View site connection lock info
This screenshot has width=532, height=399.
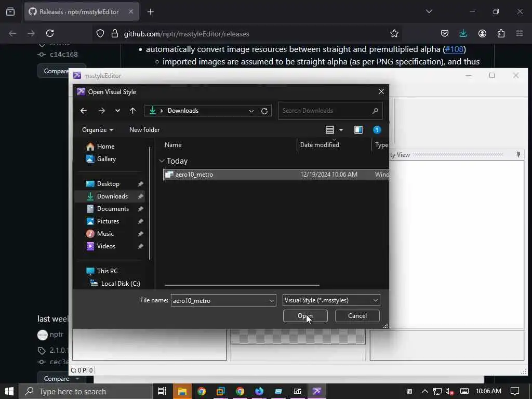115,34
